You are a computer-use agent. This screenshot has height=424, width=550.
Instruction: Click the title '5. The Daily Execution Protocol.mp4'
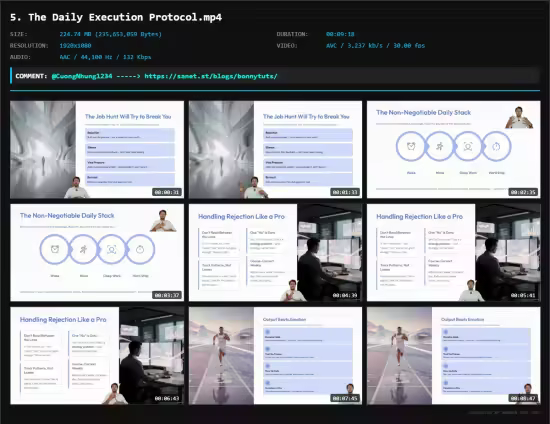tap(116, 17)
